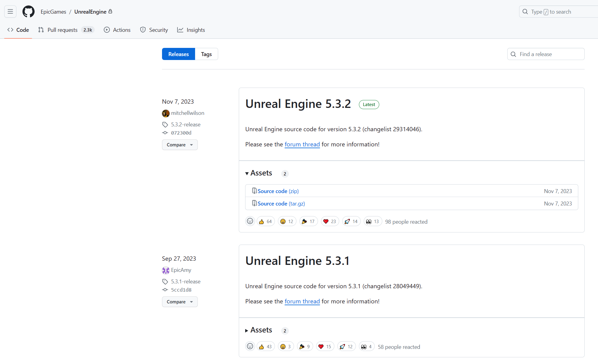598x364 pixels.
Task: Click the mitchellwilson avatar image
Action: point(166,113)
